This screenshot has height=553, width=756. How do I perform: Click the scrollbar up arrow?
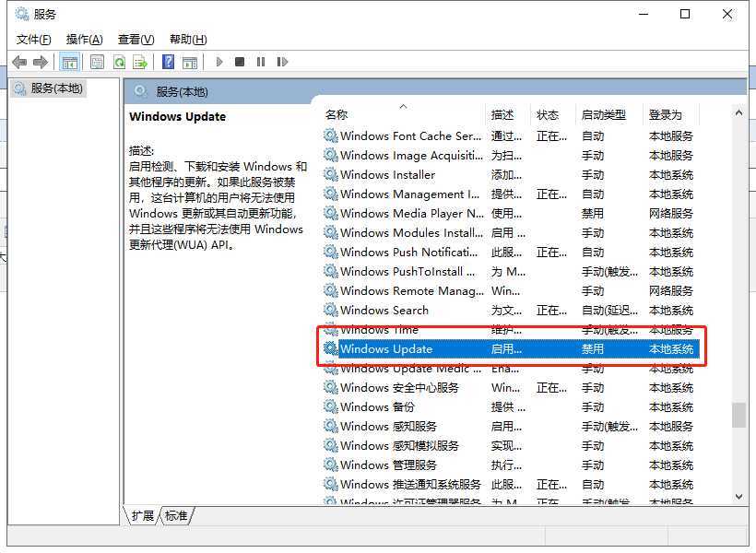tap(738, 113)
